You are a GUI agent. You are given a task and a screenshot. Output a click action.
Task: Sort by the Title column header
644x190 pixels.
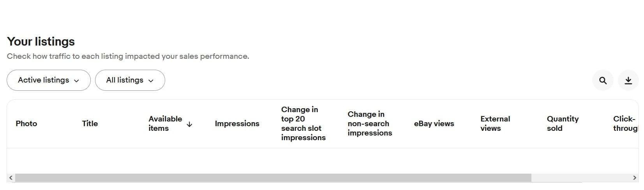(x=90, y=123)
